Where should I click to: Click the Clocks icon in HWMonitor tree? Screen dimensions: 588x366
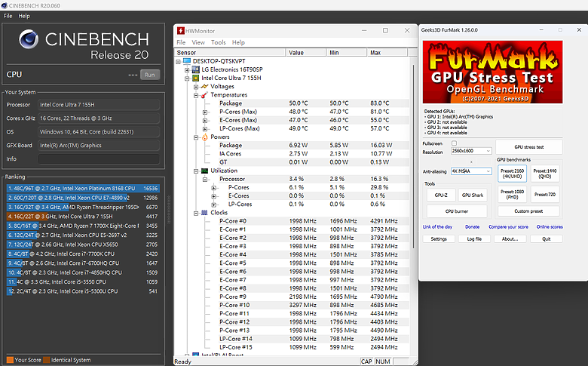click(x=204, y=213)
